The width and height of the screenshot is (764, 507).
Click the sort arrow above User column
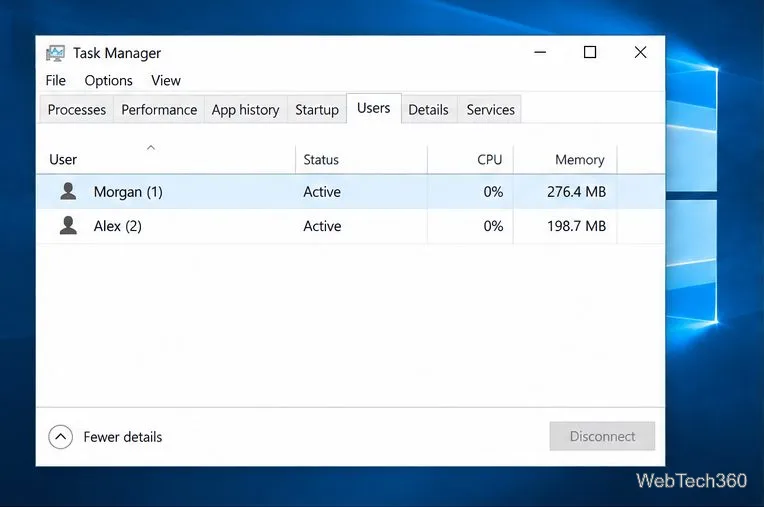tap(151, 147)
